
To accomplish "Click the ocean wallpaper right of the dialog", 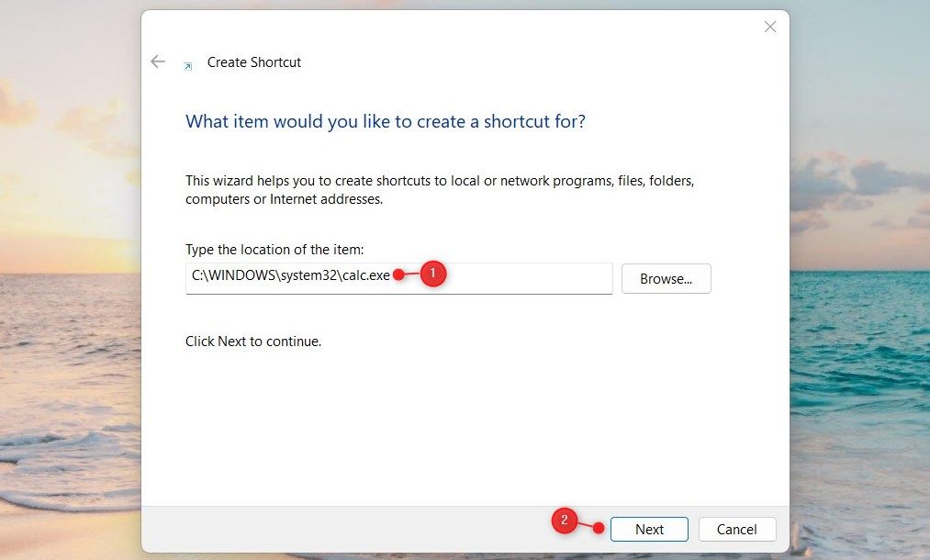I will pos(860,356).
